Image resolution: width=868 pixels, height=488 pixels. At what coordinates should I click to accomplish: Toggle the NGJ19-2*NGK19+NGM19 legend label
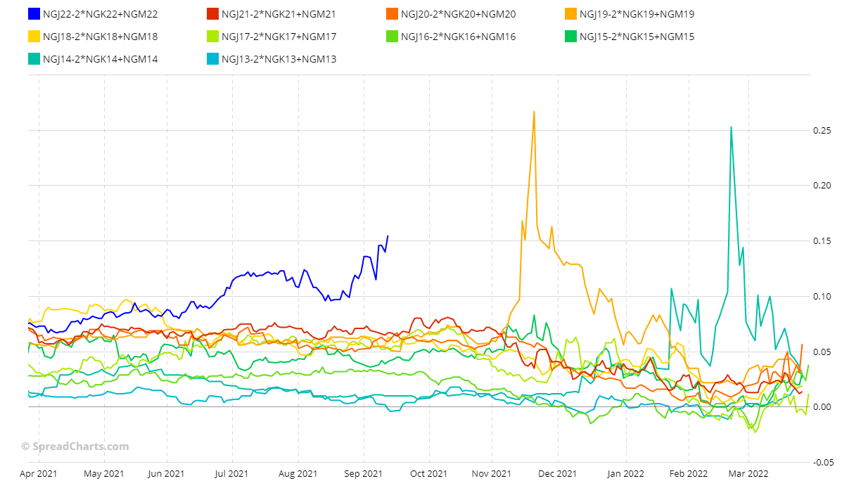[637, 14]
